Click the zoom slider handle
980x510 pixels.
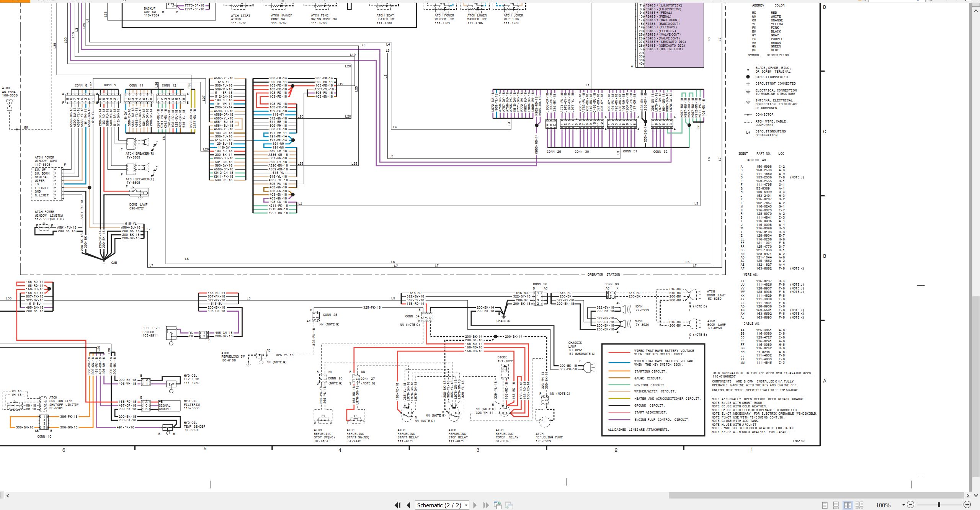point(939,505)
